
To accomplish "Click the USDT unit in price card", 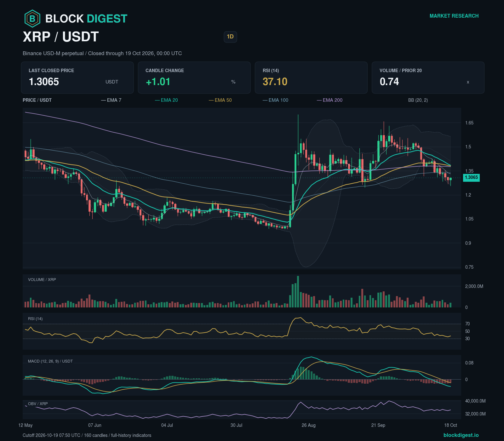I will (x=112, y=82).
